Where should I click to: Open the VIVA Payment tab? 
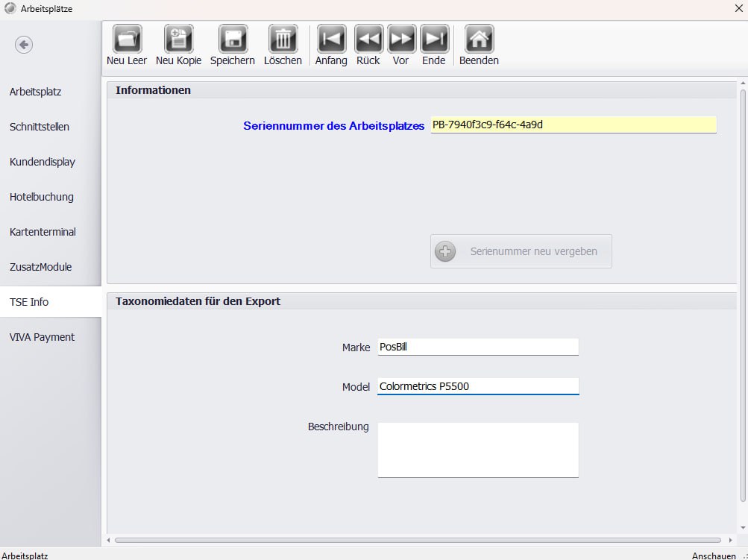click(43, 337)
